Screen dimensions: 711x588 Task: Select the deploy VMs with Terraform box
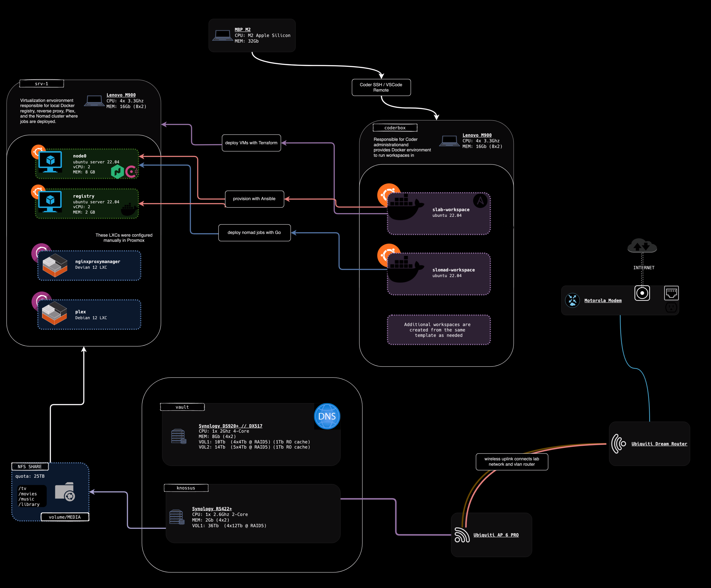251,143
